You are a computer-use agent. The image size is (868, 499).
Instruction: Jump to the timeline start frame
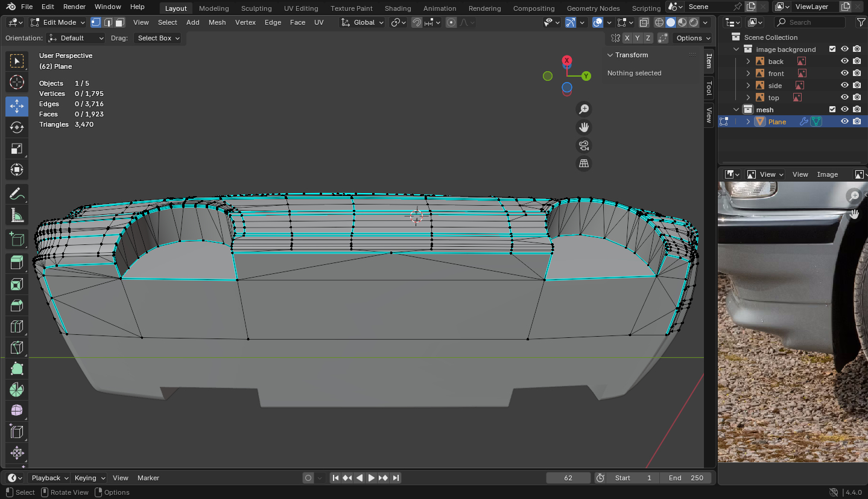pyautogui.click(x=336, y=478)
